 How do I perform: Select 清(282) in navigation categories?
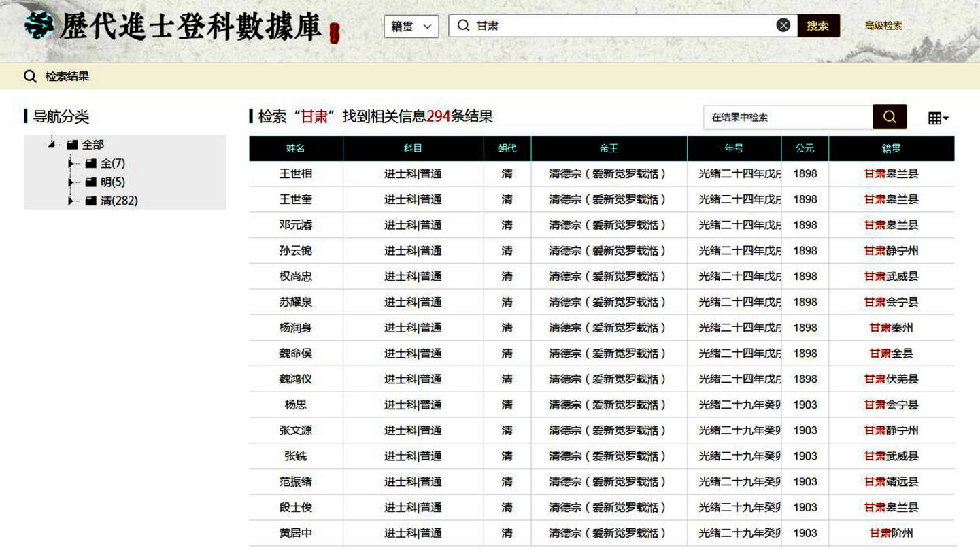tap(119, 201)
